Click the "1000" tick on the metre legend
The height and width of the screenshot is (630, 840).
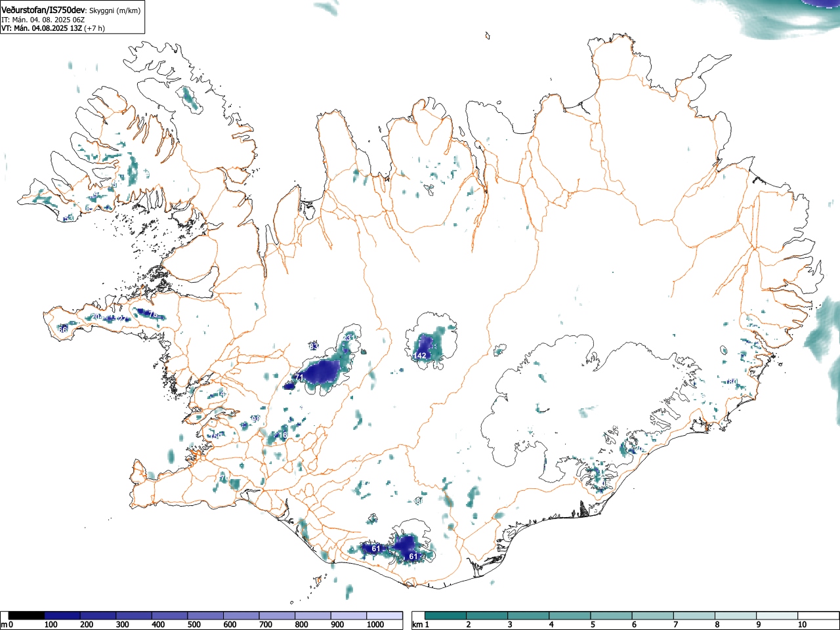375,625
